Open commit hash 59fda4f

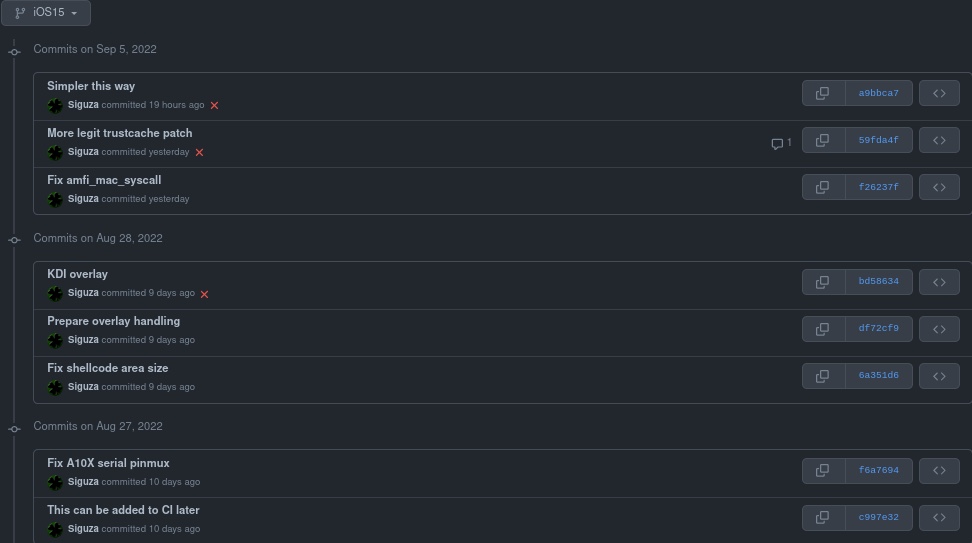point(878,140)
